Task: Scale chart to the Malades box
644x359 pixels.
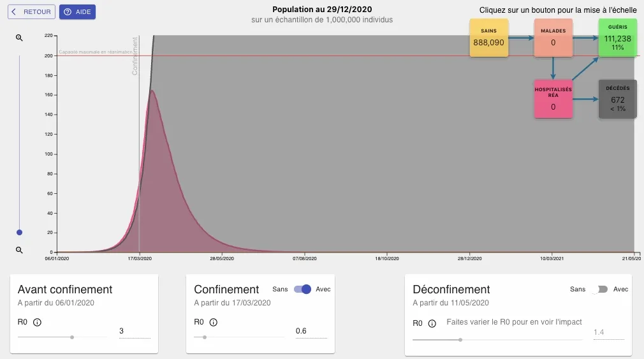Action: pyautogui.click(x=553, y=38)
